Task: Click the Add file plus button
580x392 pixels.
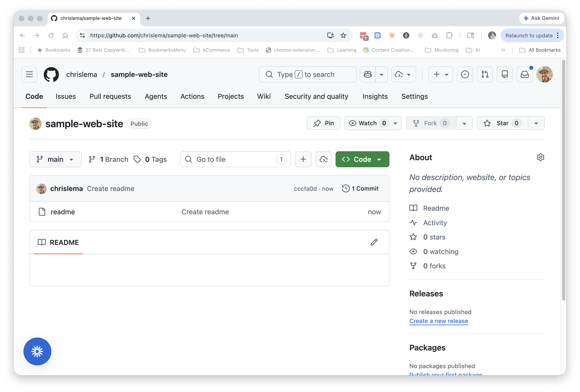Action: click(x=303, y=159)
